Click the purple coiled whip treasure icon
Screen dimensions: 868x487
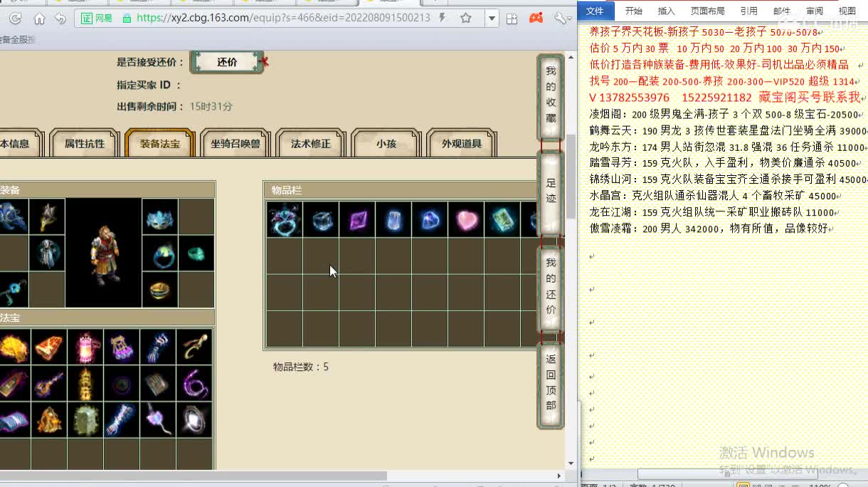(x=194, y=383)
